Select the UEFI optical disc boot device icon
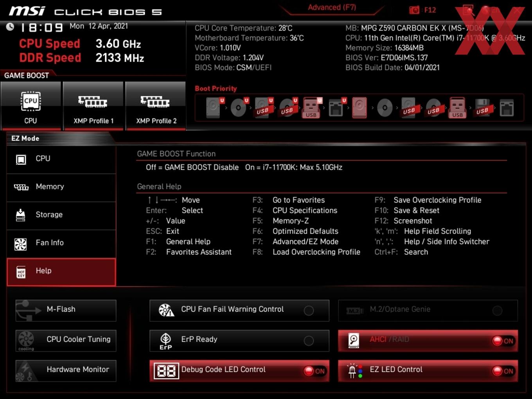Image resolution: width=532 pixels, height=399 pixels. point(239,108)
